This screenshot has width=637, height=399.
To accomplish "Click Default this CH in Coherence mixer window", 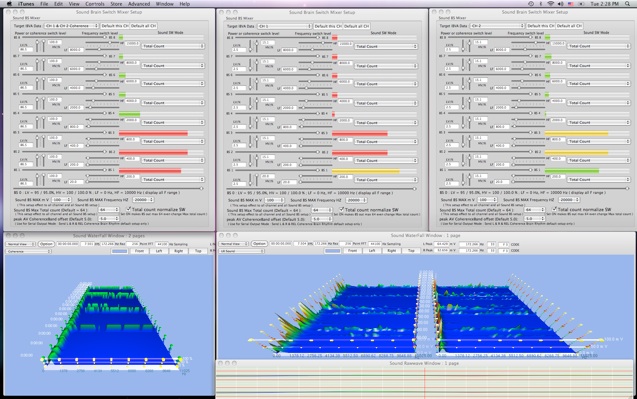I will (x=114, y=26).
